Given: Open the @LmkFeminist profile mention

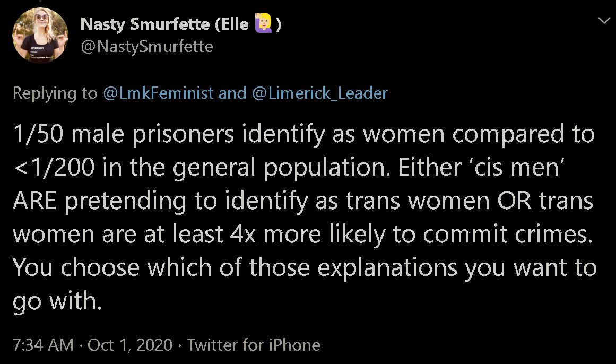Looking at the screenshot, I should pos(158,93).
